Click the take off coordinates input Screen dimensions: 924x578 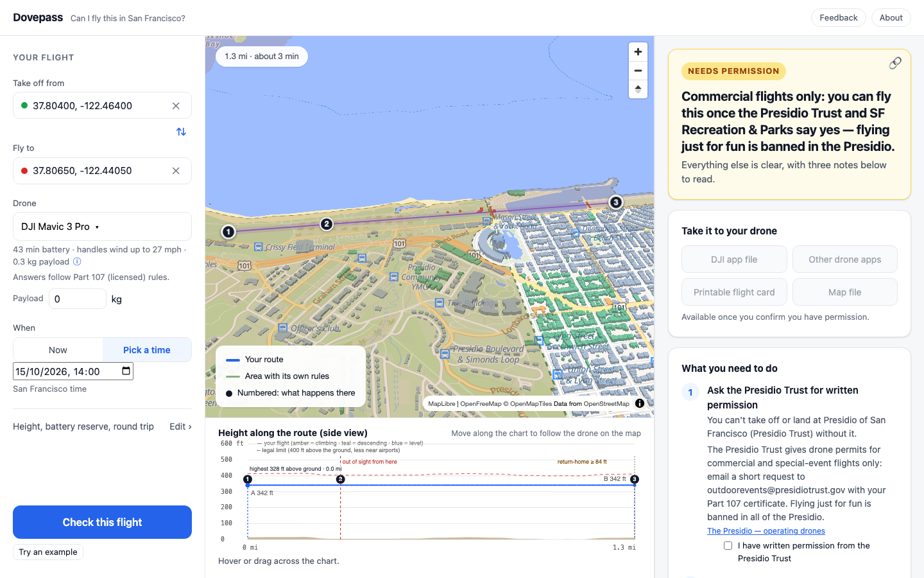[102, 106]
